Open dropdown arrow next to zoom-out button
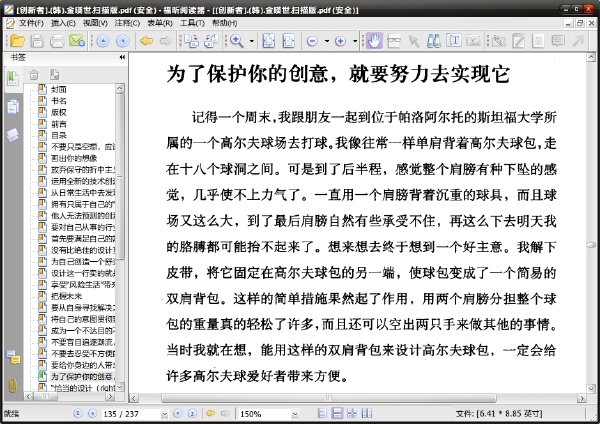The width and height of the screenshot is (600, 424). tap(326, 41)
